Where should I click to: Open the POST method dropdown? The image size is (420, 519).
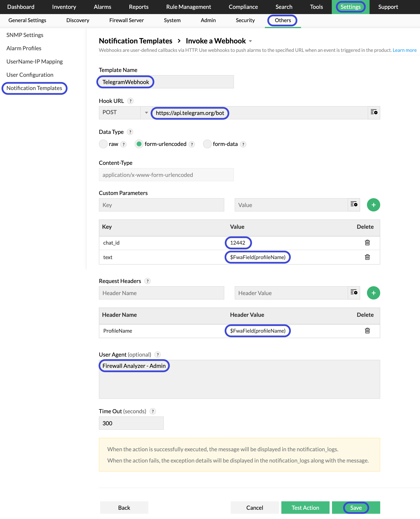tap(146, 113)
